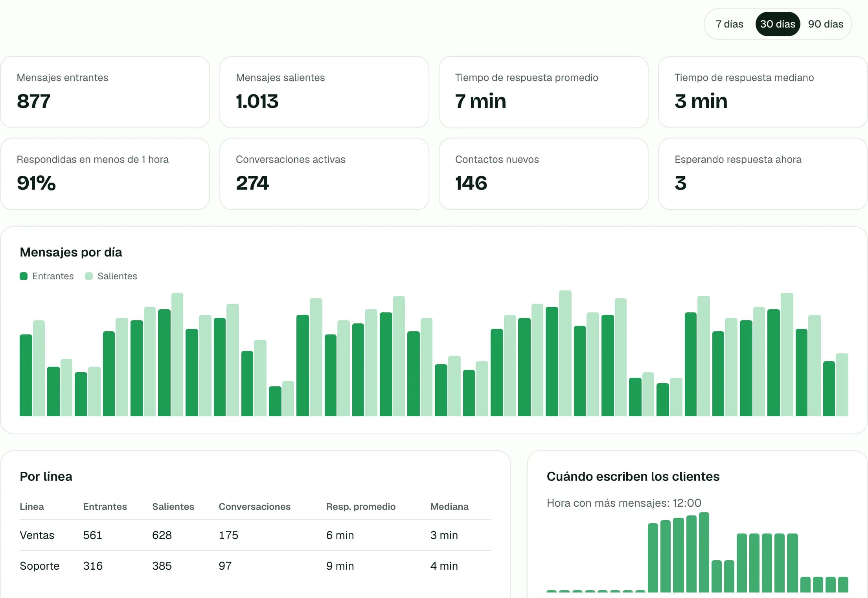The height and width of the screenshot is (598, 868).
Task: Select the Conversaciones activas 274 card
Action: point(324,174)
